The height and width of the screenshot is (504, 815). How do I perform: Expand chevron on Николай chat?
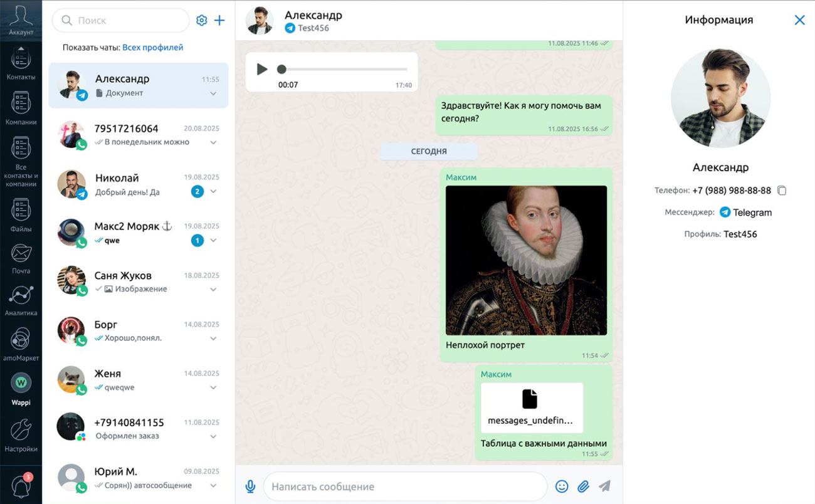tap(213, 192)
